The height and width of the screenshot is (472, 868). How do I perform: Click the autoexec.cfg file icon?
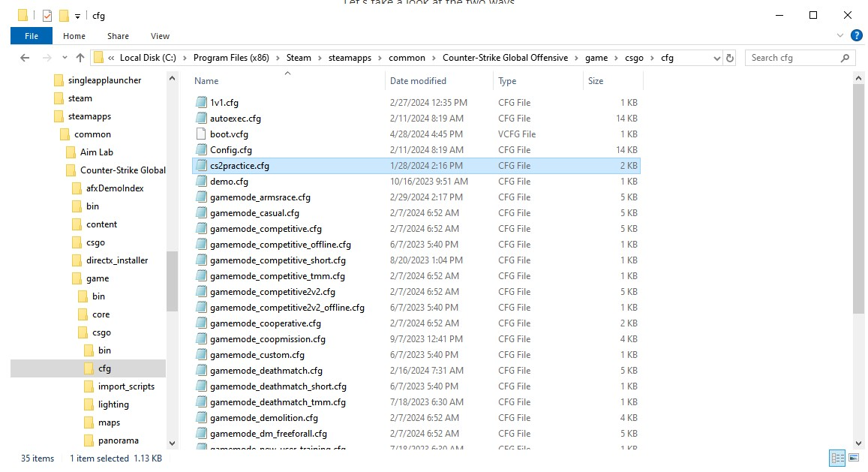point(201,118)
